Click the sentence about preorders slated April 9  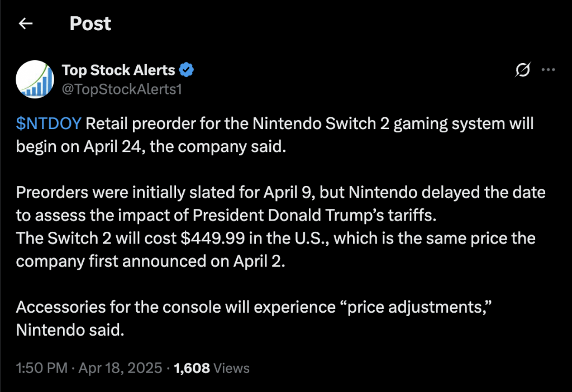(281, 204)
